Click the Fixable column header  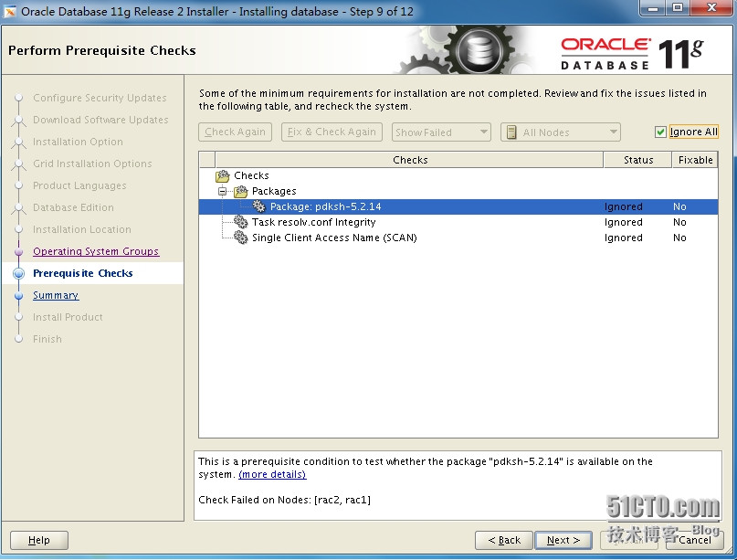pos(695,160)
